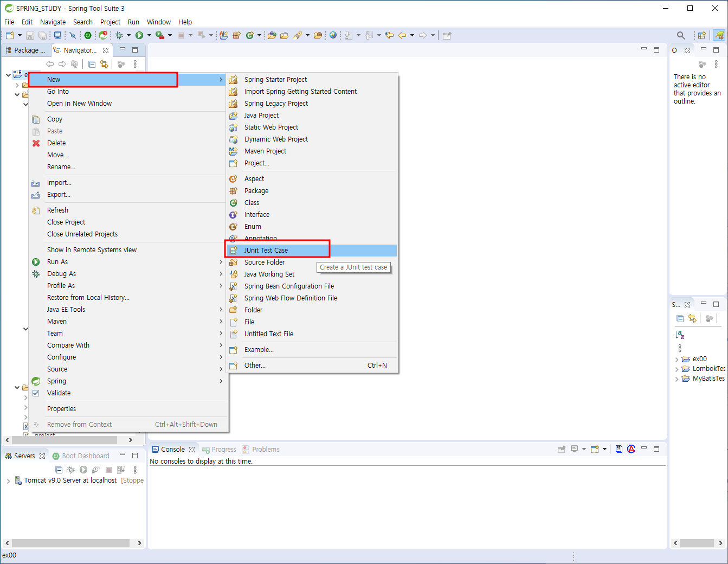728x564 pixels.
Task: Click the Save toolbar icon
Action: tap(30, 35)
